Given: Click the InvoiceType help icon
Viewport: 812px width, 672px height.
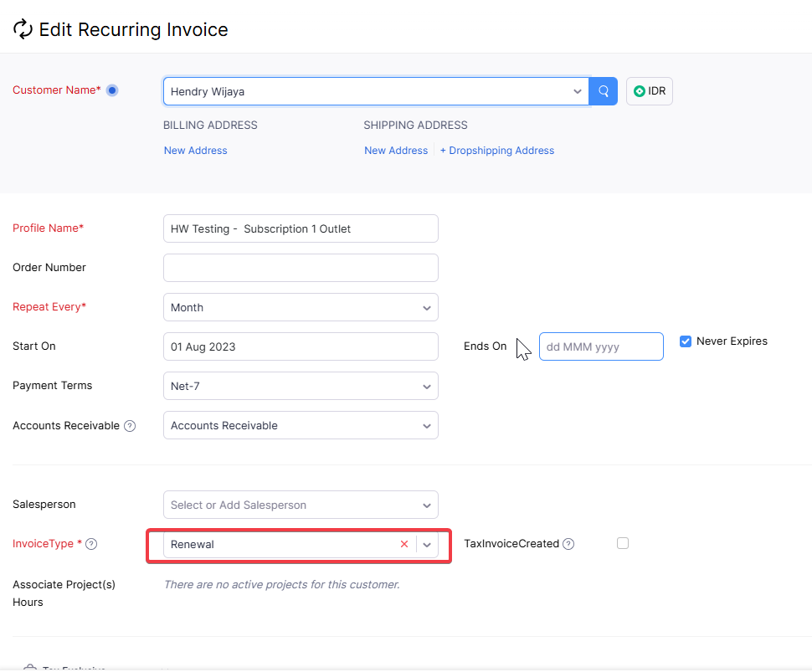Looking at the screenshot, I should point(91,544).
